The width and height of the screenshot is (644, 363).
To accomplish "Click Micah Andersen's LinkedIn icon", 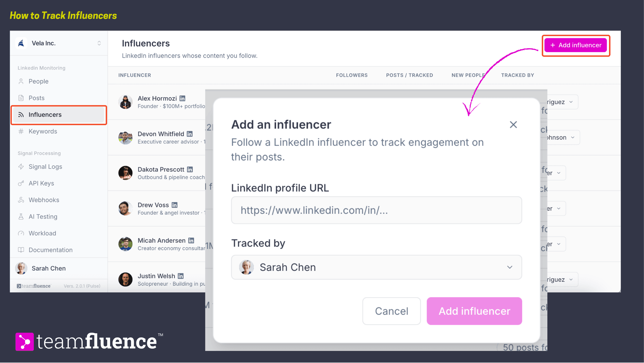I will [191, 240].
